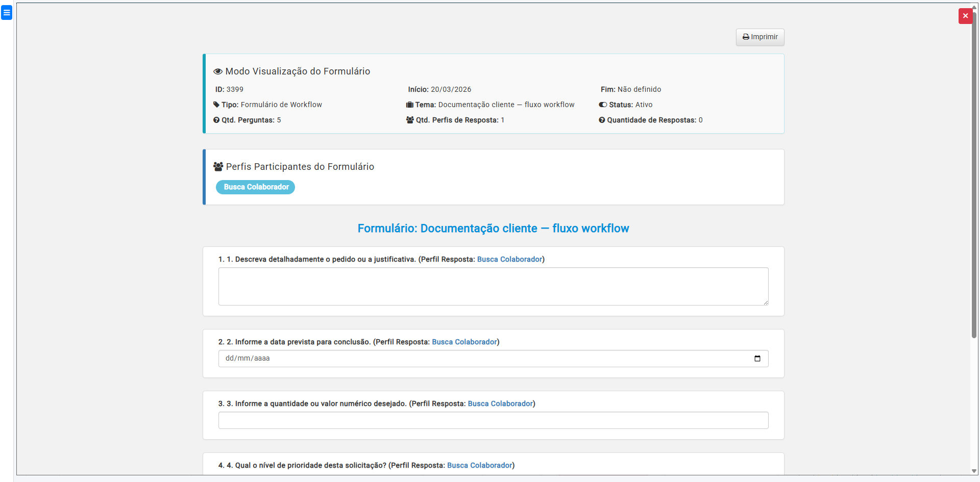Click the Imprimir print button
The width and height of the screenshot is (980, 482).
[x=759, y=37]
